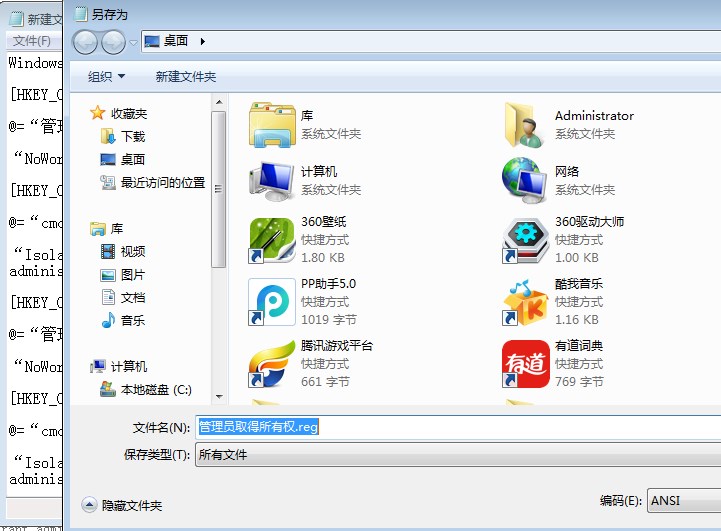Click 新建文件夹 button
Viewport: 721px width, 531px height.
[186, 76]
